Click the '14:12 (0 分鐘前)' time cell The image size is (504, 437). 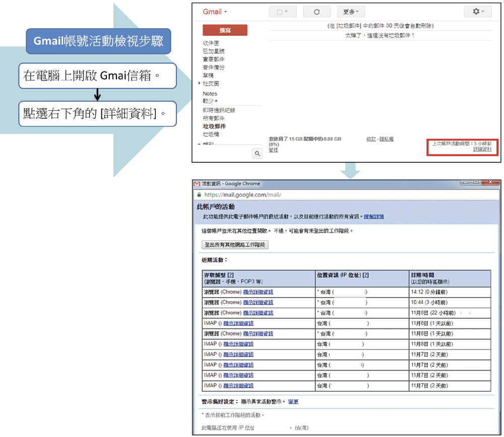(x=450, y=292)
